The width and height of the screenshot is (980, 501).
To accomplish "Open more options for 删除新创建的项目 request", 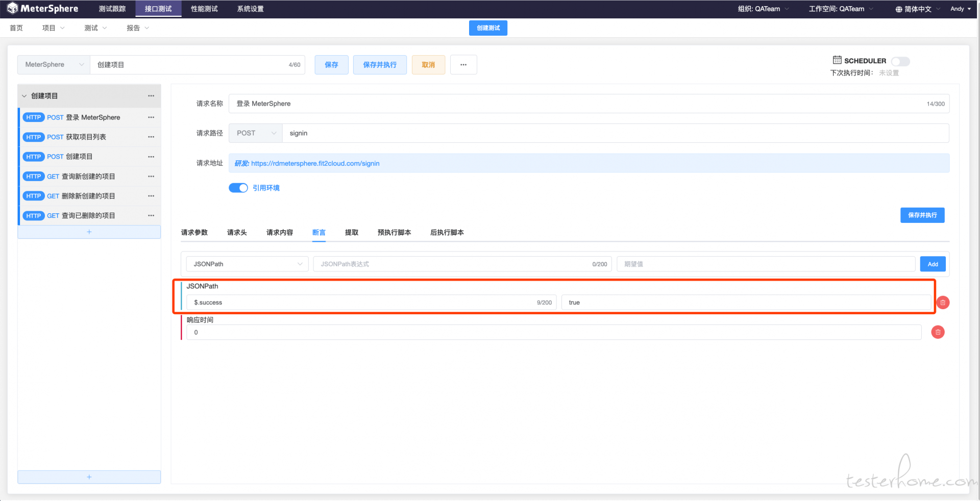I will point(151,196).
